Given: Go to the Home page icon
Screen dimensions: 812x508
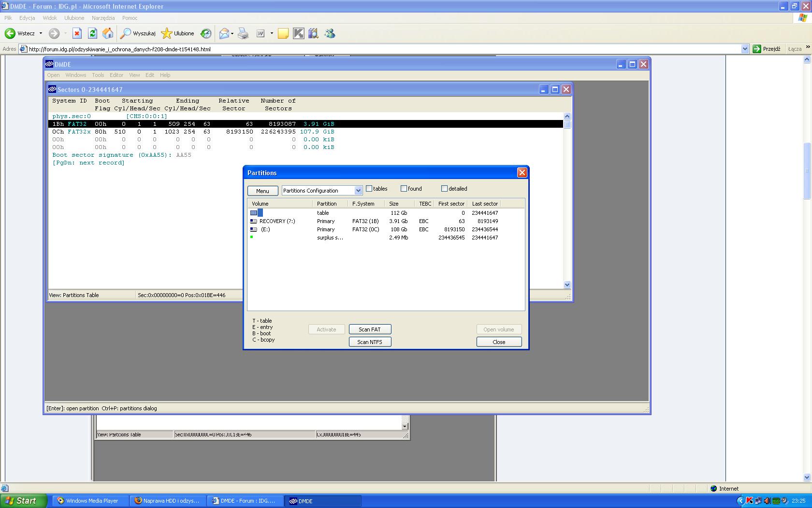Looking at the screenshot, I should 108,33.
